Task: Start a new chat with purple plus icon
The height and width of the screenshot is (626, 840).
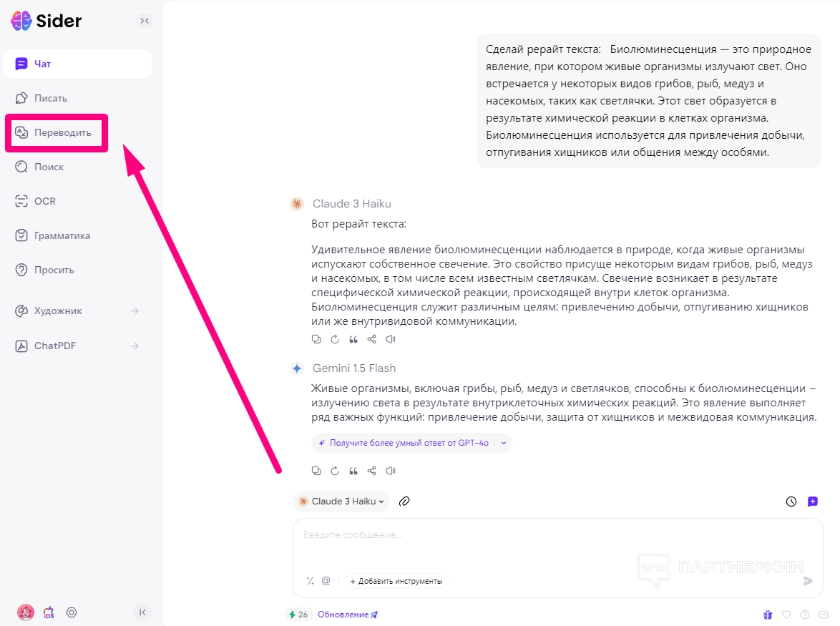Action: pyautogui.click(x=813, y=502)
